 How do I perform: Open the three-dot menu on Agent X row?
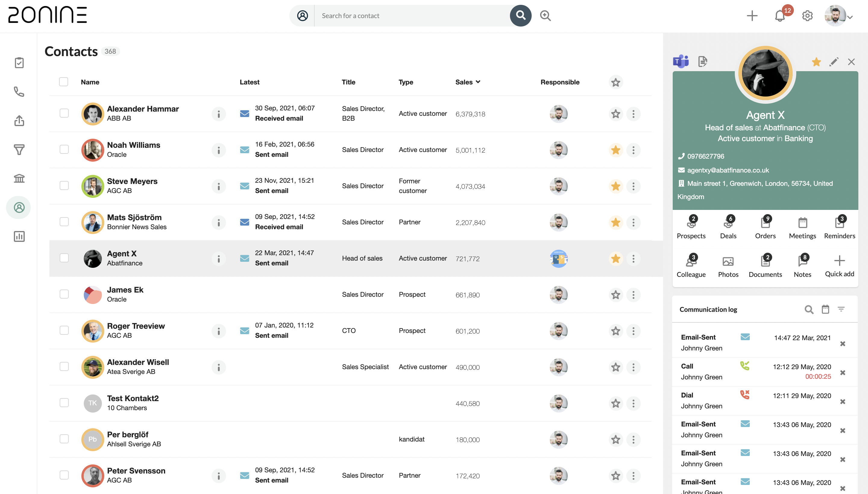coord(634,258)
